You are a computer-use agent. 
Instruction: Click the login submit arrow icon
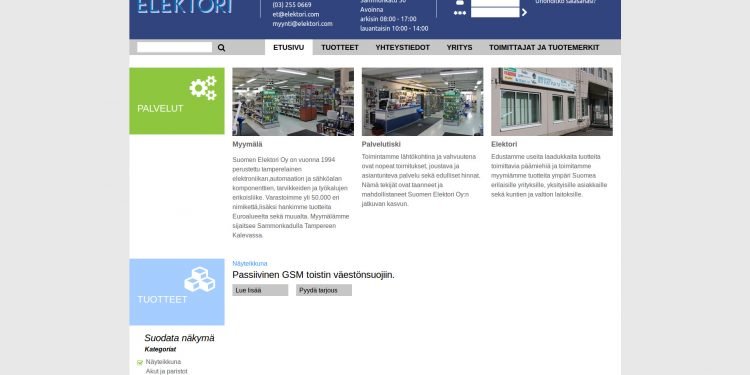pyautogui.click(x=524, y=12)
